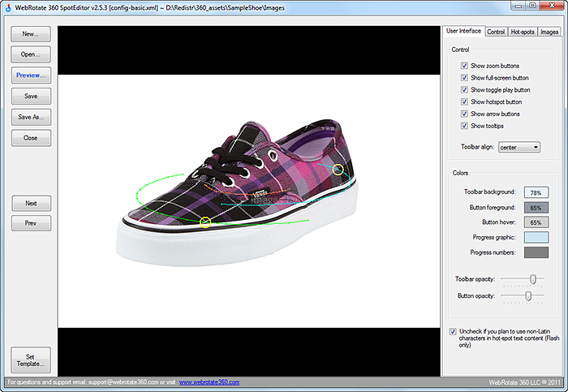Pick the Progress numbers color
Screen dimensions: 568x392
coord(536,252)
